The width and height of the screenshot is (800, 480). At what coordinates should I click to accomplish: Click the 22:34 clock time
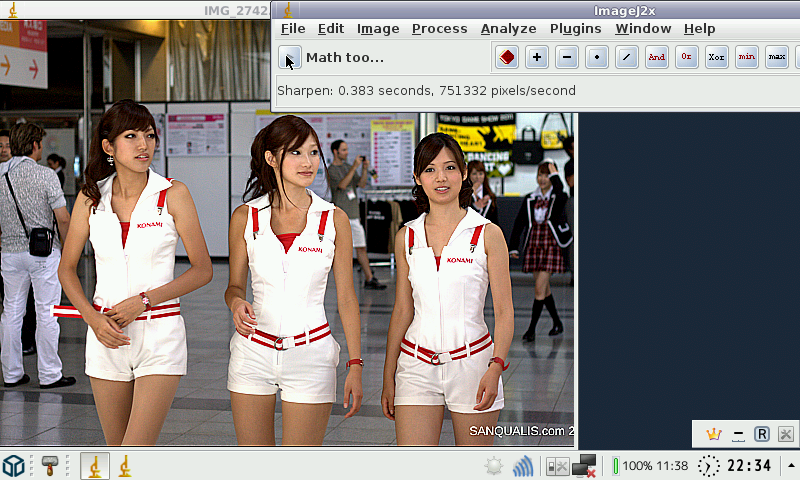coord(749,466)
